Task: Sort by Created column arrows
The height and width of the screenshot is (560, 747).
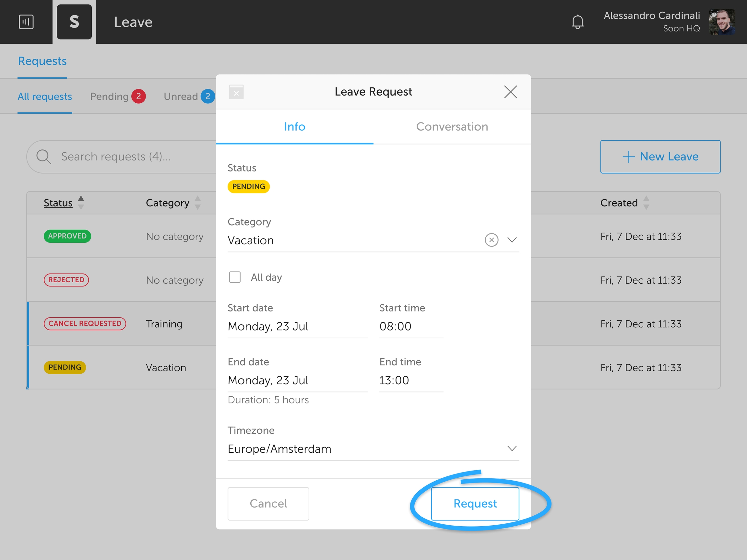Action: pos(646,203)
